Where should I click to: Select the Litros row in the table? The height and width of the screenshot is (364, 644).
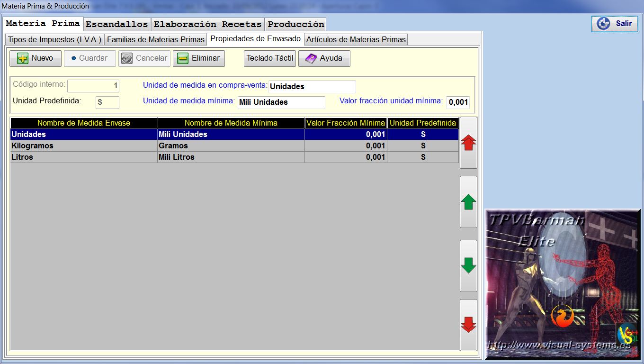(x=84, y=157)
